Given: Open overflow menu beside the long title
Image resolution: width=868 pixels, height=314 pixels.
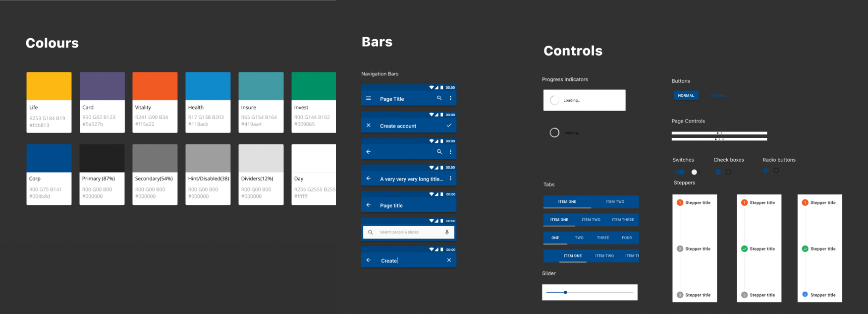Looking at the screenshot, I should tap(450, 179).
